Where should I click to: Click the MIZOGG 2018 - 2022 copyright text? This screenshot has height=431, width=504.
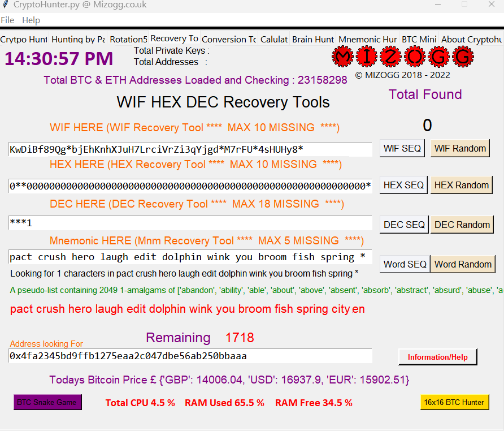point(402,75)
